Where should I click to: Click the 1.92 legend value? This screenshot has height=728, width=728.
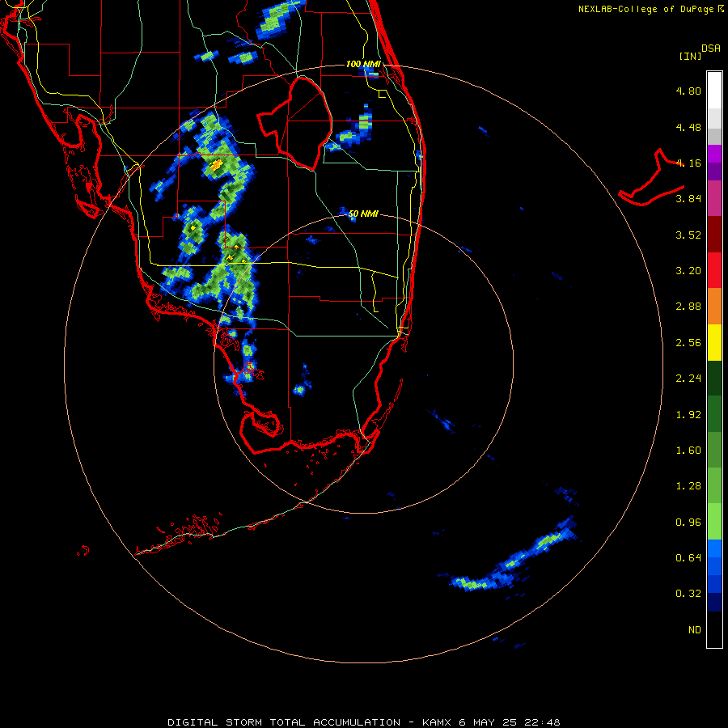click(x=688, y=415)
